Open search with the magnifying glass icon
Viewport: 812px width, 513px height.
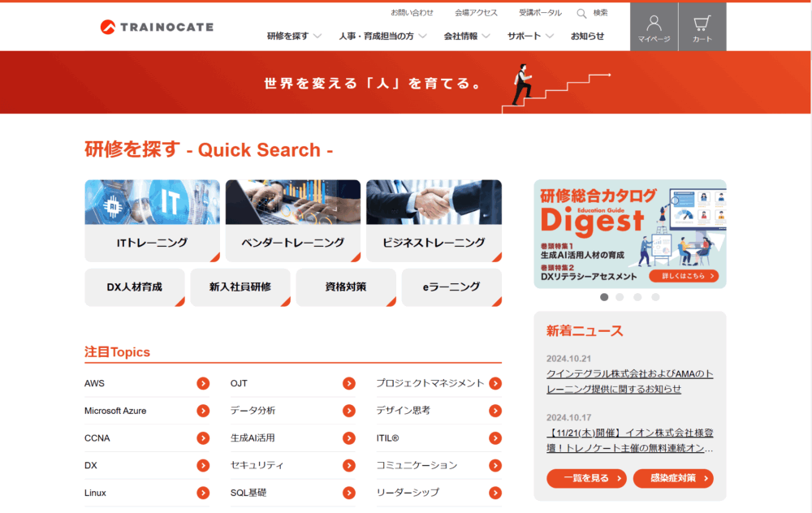pos(582,12)
